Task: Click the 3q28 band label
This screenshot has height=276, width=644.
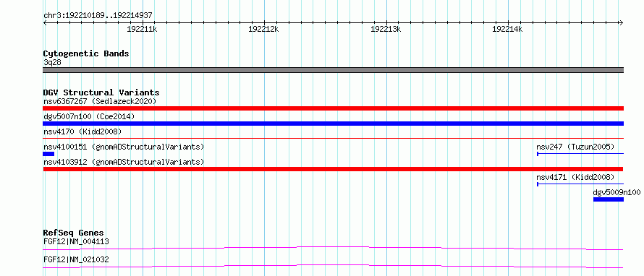Action: tap(52, 63)
